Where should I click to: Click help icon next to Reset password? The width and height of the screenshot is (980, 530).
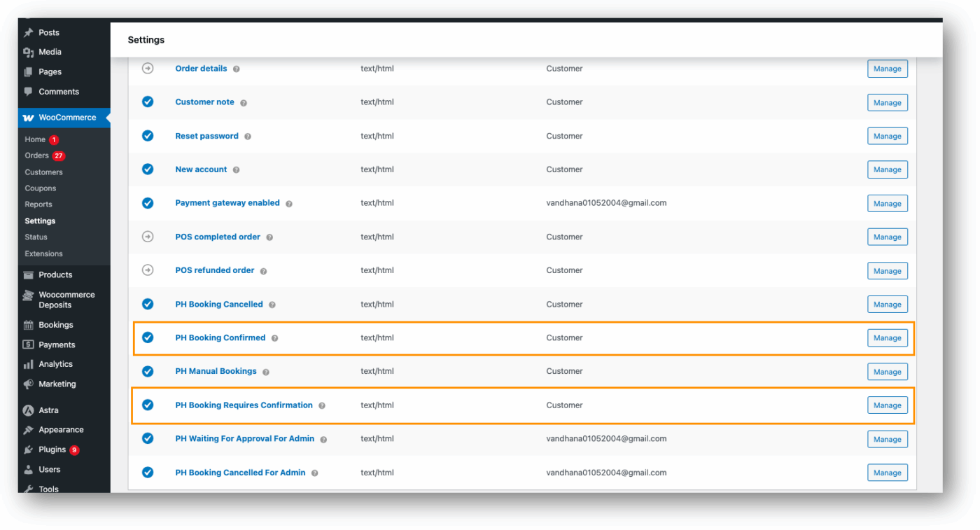click(248, 137)
